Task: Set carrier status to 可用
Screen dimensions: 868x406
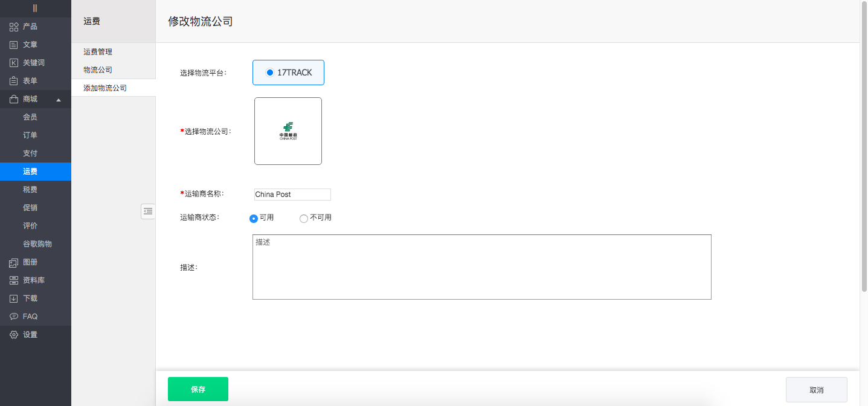Action: 254,218
